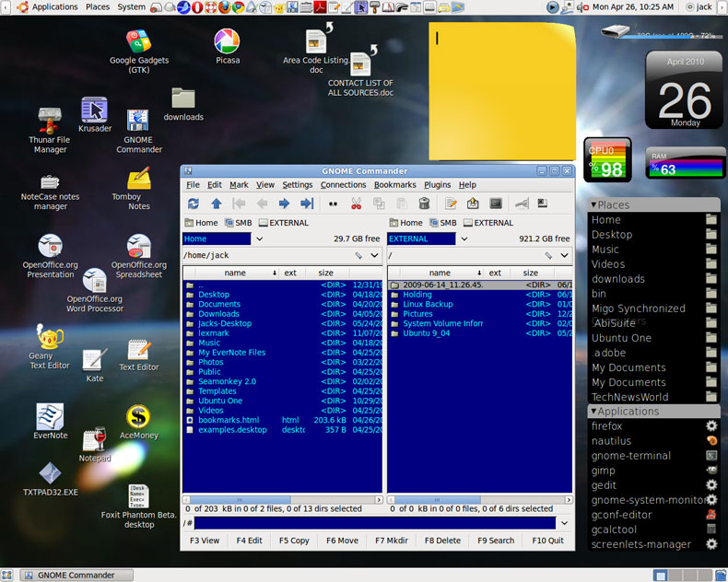
Task: Open Picasa desktop icon
Action: (x=227, y=46)
